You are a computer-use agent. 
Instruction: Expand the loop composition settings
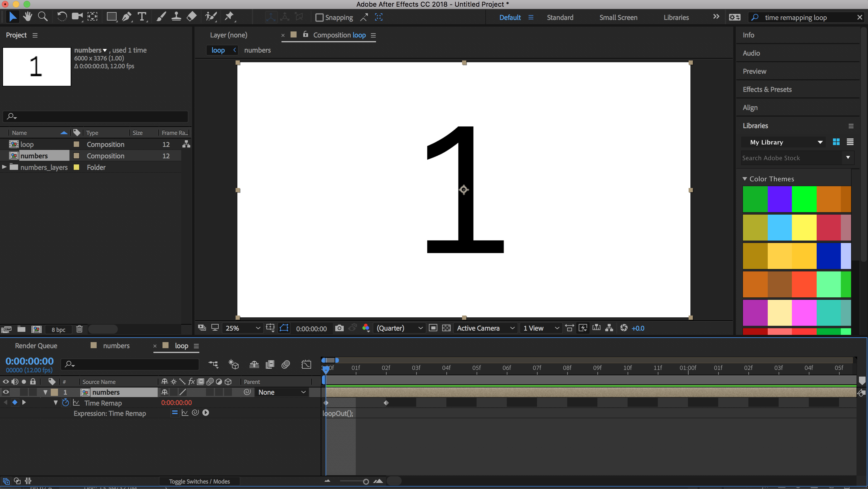click(374, 35)
